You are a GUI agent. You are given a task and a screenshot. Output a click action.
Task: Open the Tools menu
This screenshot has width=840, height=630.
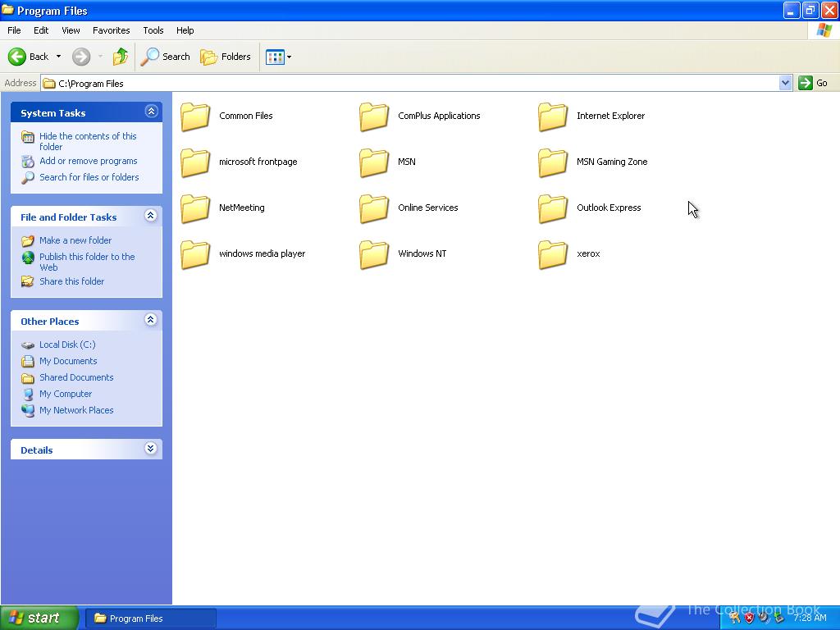pos(153,30)
